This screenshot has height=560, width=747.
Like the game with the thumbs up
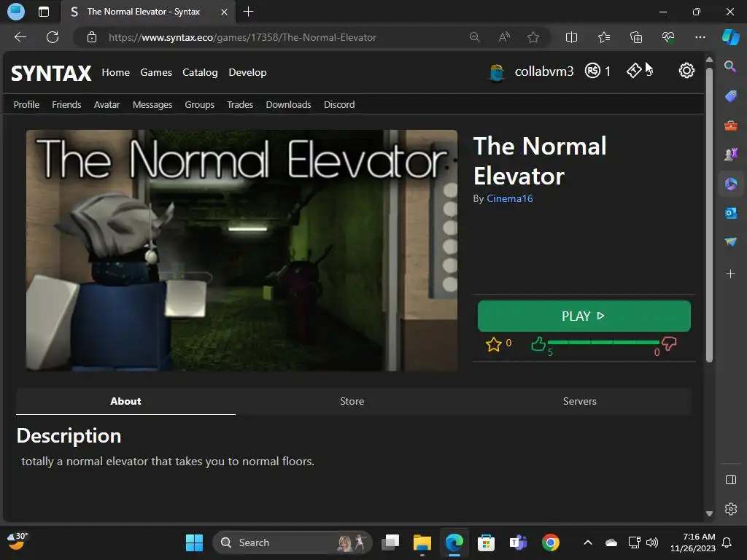click(538, 343)
